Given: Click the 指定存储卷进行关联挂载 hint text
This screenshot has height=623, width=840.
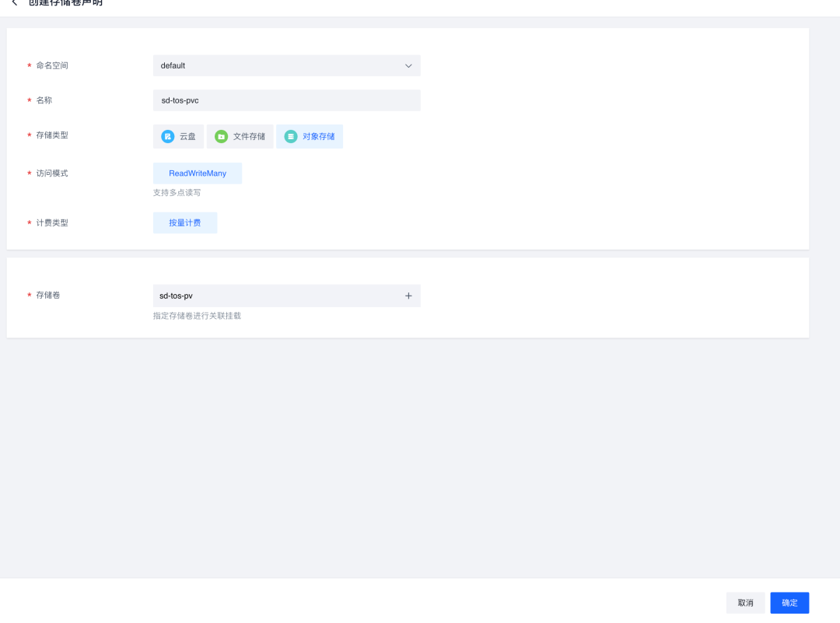Looking at the screenshot, I should click(x=197, y=316).
